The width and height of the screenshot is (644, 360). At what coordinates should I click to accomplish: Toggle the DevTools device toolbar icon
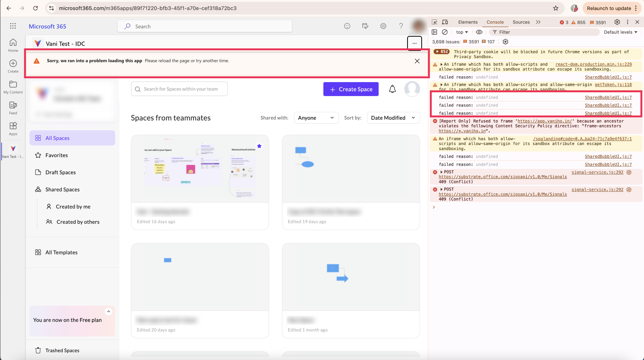[445, 22]
